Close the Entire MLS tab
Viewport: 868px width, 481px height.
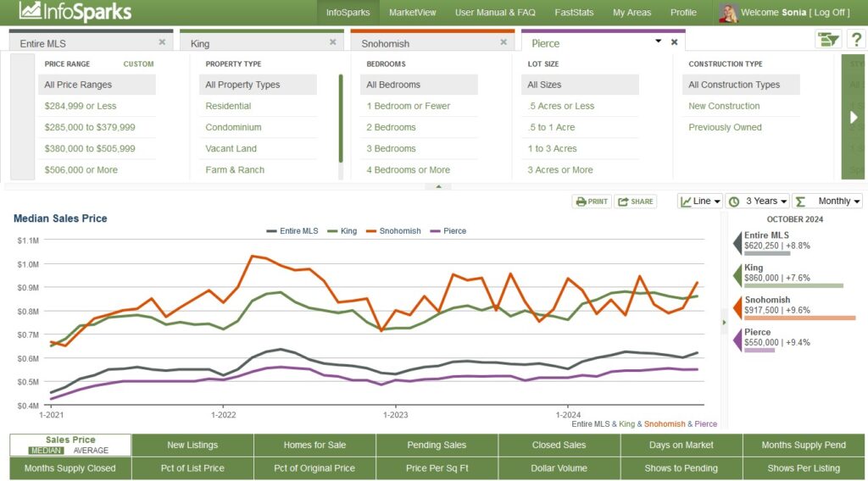(x=162, y=41)
